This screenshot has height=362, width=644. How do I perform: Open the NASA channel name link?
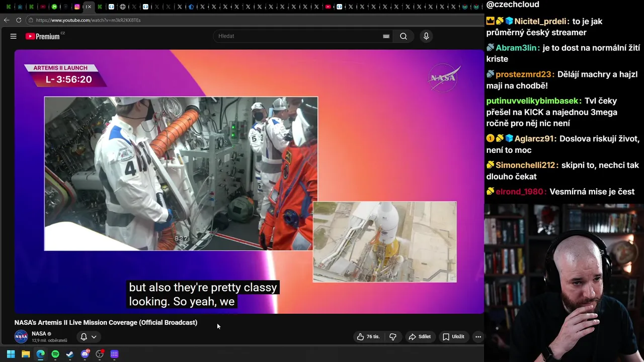click(39, 333)
